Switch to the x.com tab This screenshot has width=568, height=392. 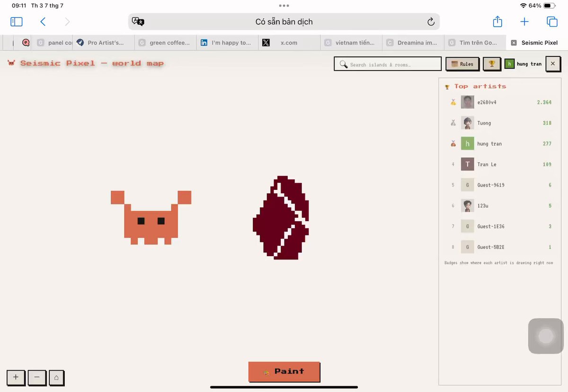[x=290, y=43]
